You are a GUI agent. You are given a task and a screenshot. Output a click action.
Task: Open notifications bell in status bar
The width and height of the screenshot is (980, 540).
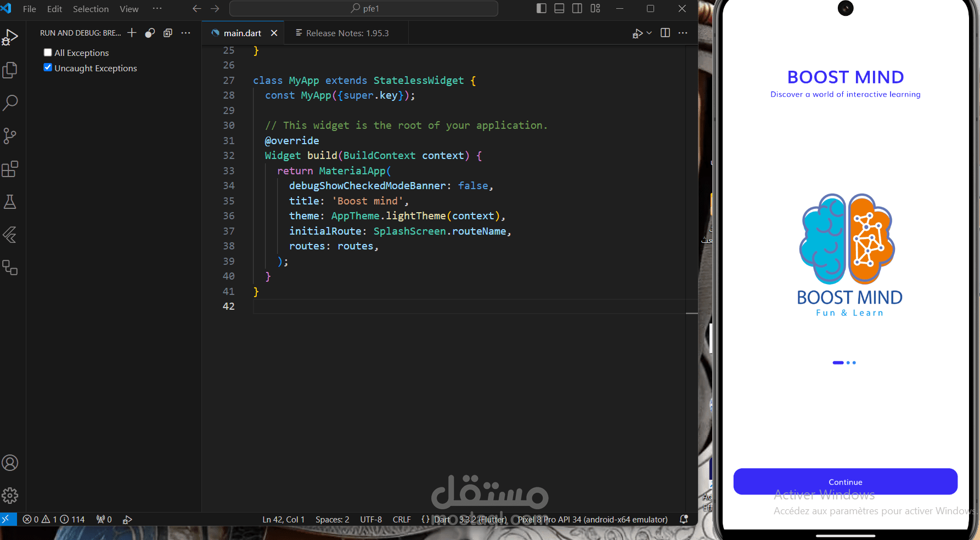click(x=684, y=519)
